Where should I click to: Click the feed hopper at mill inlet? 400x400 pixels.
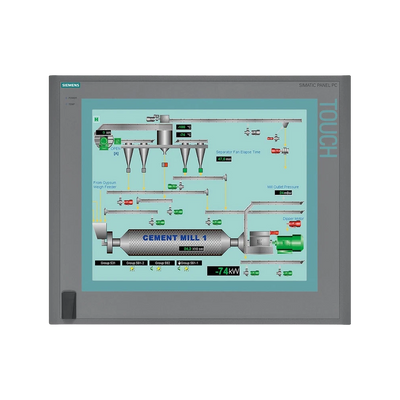tap(99, 231)
